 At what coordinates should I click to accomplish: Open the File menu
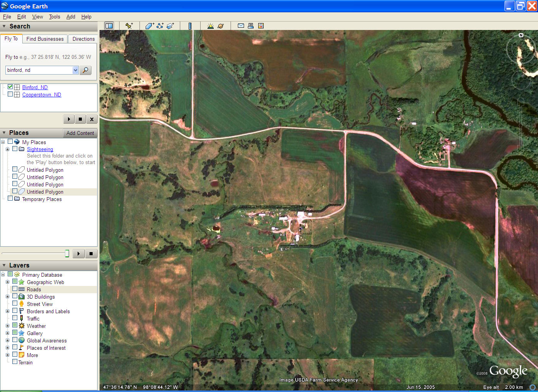click(7, 17)
